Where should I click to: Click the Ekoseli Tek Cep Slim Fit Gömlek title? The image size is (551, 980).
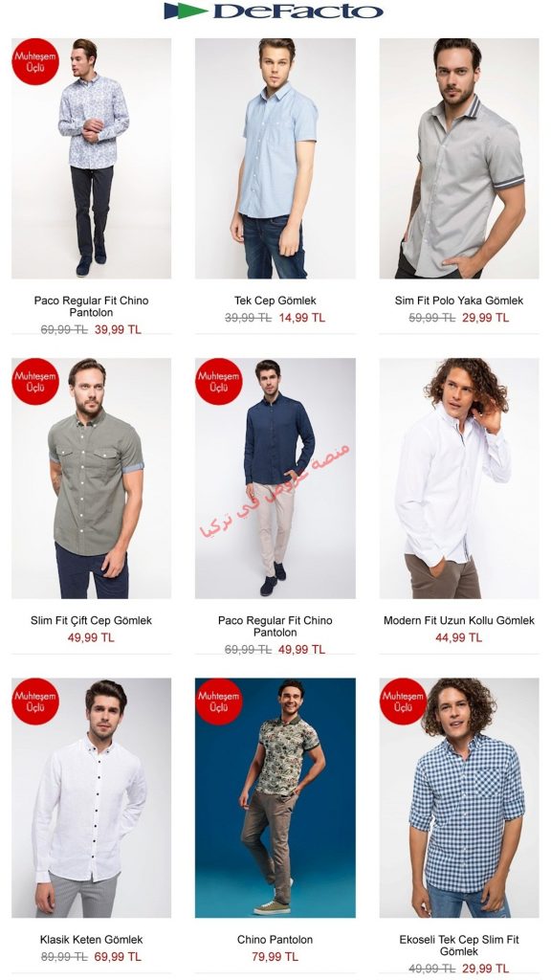(x=459, y=945)
